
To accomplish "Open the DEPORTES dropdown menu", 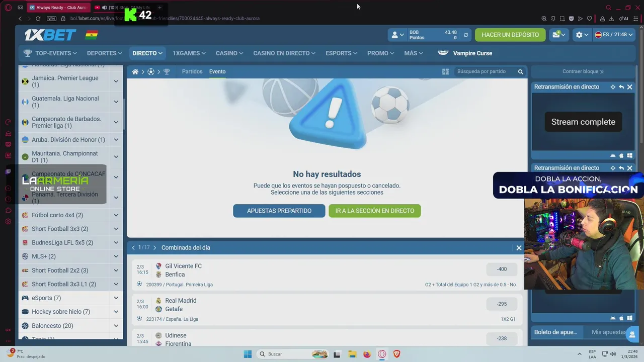I will point(105,53).
